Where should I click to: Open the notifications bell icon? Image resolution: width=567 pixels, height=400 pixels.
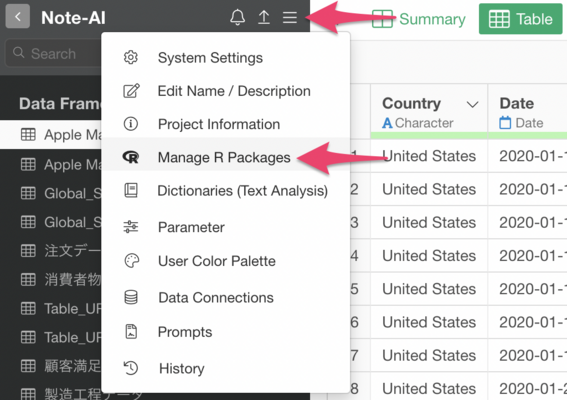pos(238,17)
